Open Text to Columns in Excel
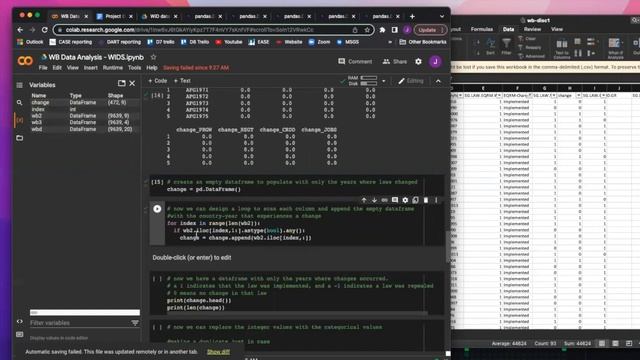The image size is (640, 360). pyautogui.click(x=562, y=48)
